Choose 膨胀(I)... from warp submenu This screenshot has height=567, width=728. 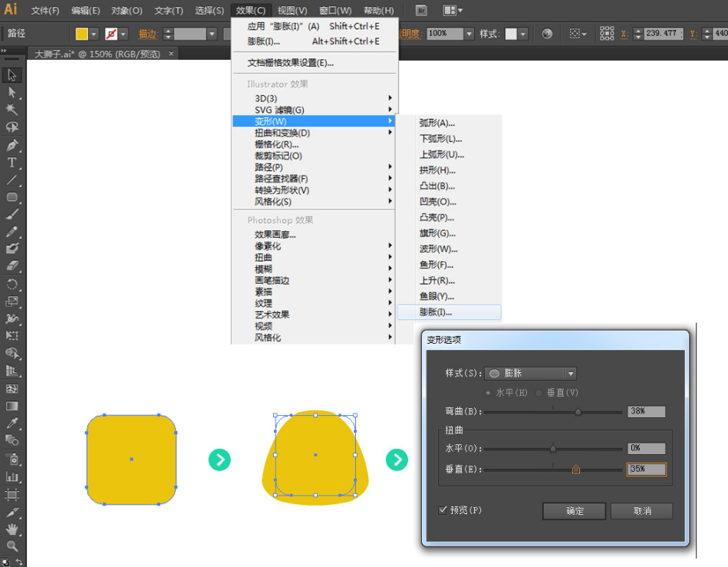coord(436,312)
